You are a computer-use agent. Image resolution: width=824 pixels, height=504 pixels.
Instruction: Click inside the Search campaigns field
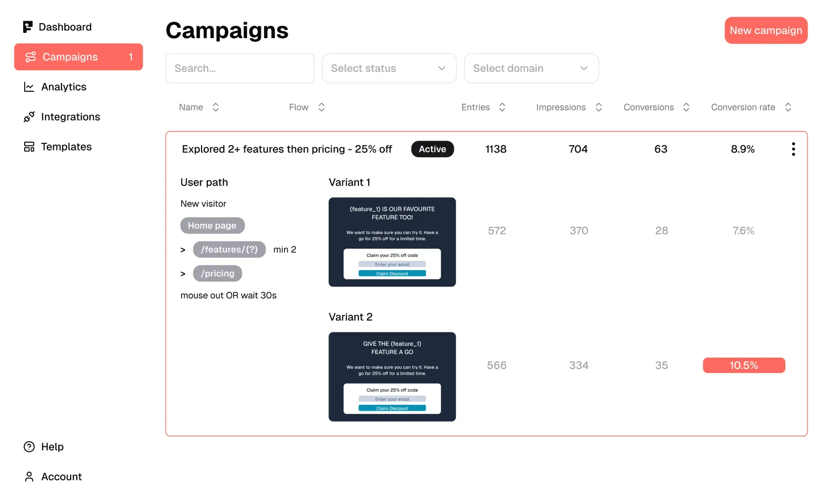[x=239, y=68]
